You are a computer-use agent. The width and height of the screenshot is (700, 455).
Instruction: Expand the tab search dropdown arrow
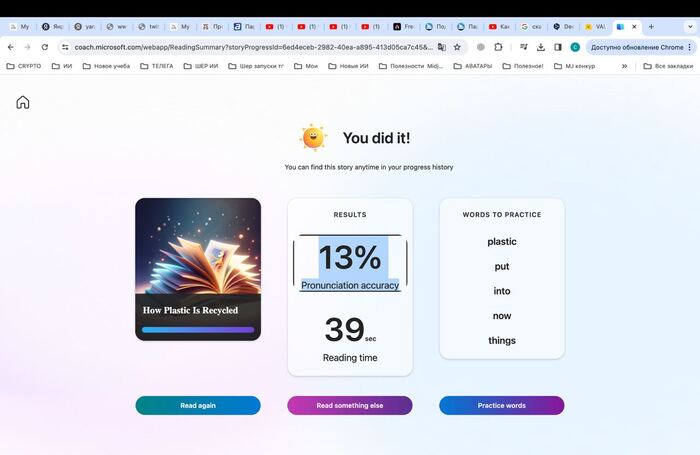pos(688,26)
